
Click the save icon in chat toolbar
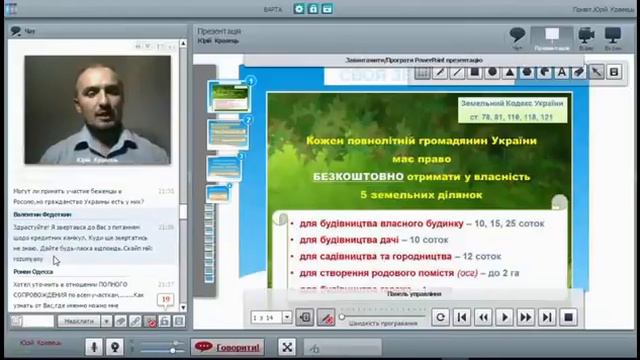click(x=179, y=322)
